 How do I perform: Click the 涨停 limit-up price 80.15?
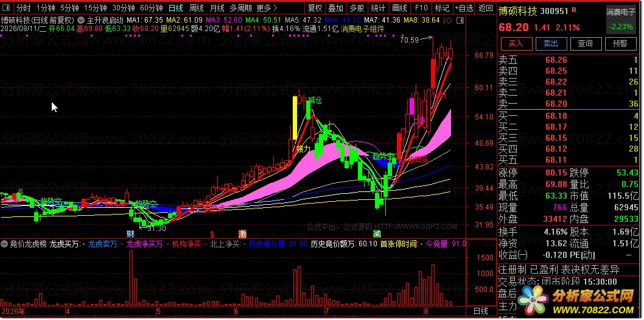pyautogui.click(x=556, y=172)
